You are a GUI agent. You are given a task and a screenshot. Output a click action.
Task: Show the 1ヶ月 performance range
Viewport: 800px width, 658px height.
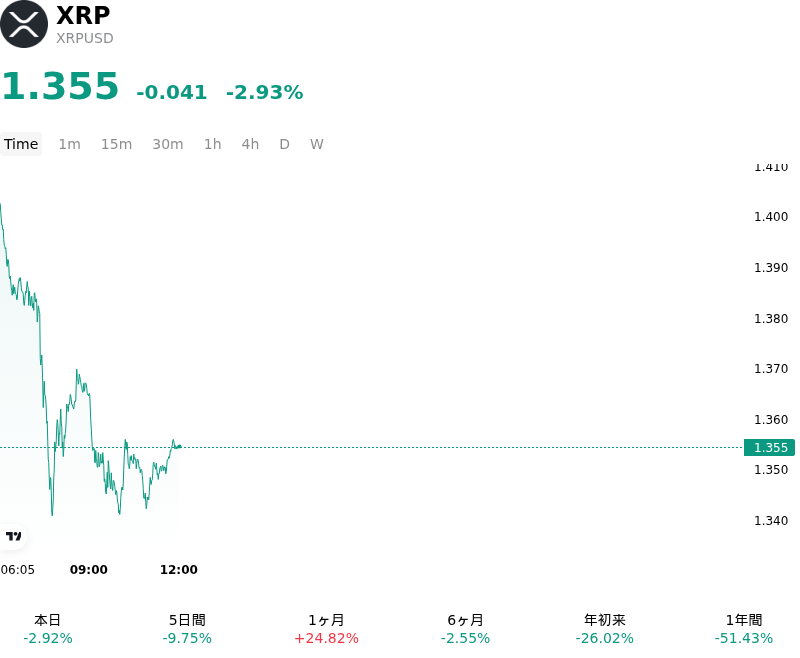tap(327, 629)
